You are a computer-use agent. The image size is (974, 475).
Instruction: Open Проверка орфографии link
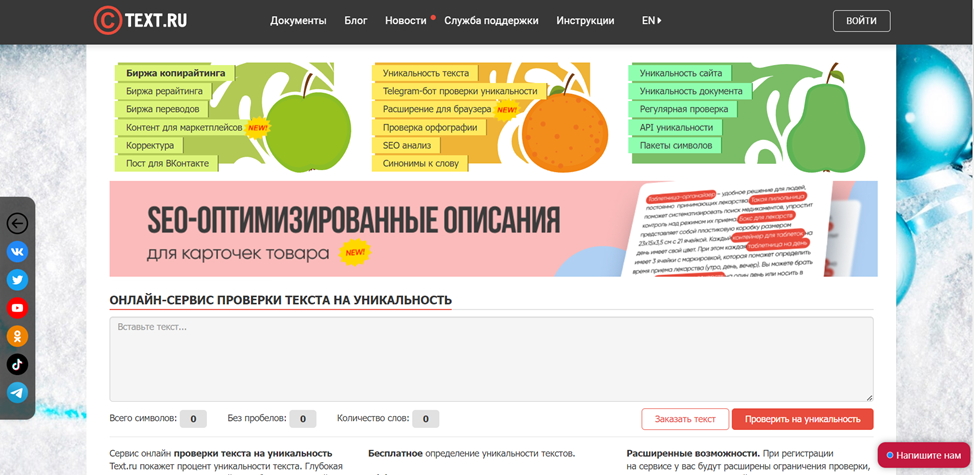click(430, 127)
